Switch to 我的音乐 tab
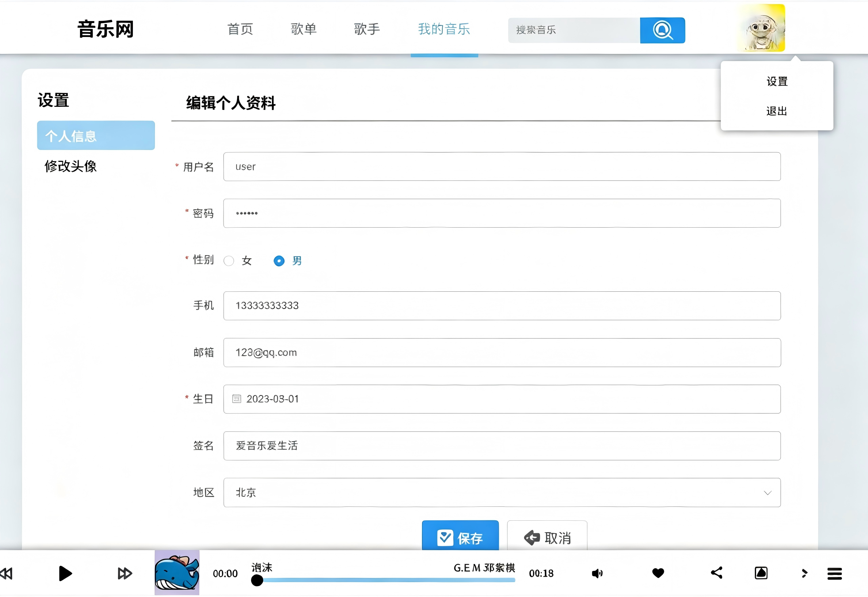 click(x=444, y=29)
